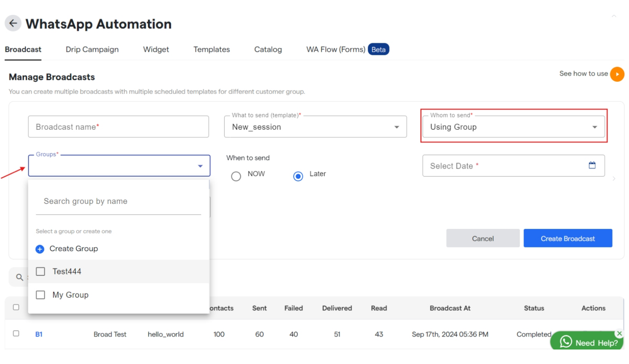Click the See how to use link

pyautogui.click(x=583, y=73)
